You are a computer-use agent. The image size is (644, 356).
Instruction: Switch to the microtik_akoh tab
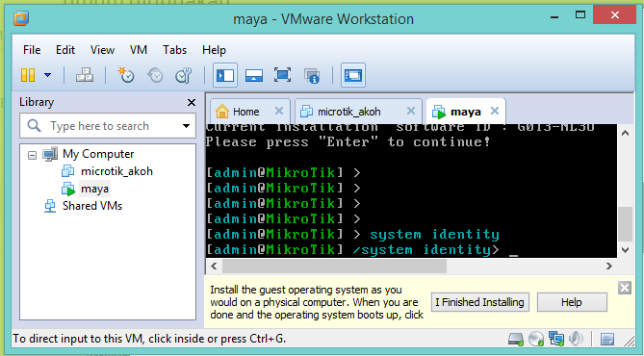[349, 112]
